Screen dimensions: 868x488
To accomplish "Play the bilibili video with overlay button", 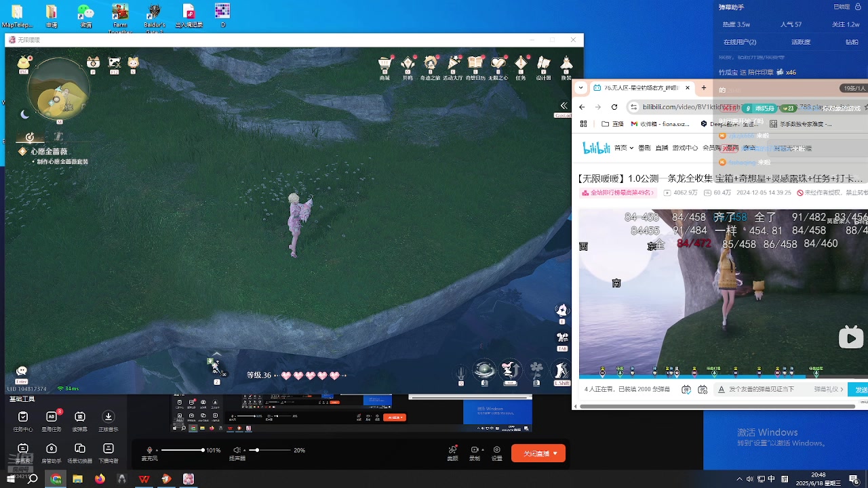I will 851,337.
